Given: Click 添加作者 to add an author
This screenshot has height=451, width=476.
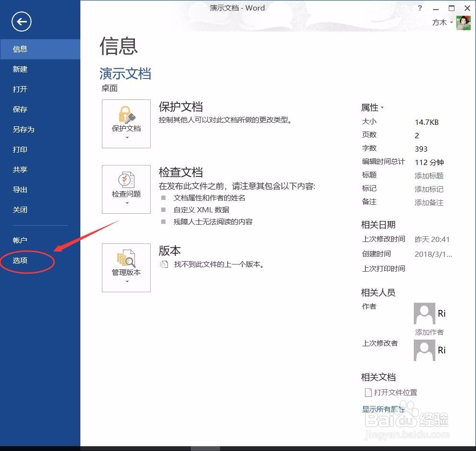Looking at the screenshot, I should (429, 332).
